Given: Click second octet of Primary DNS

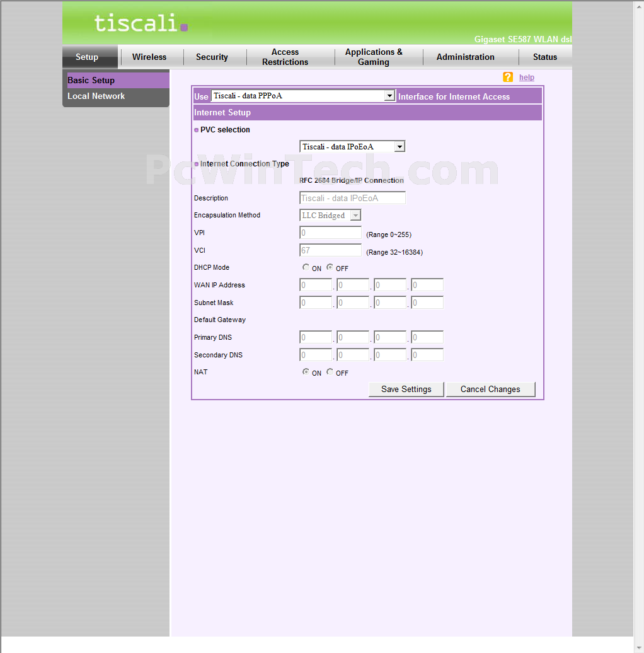Looking at the screenshot, I should 353,337.
